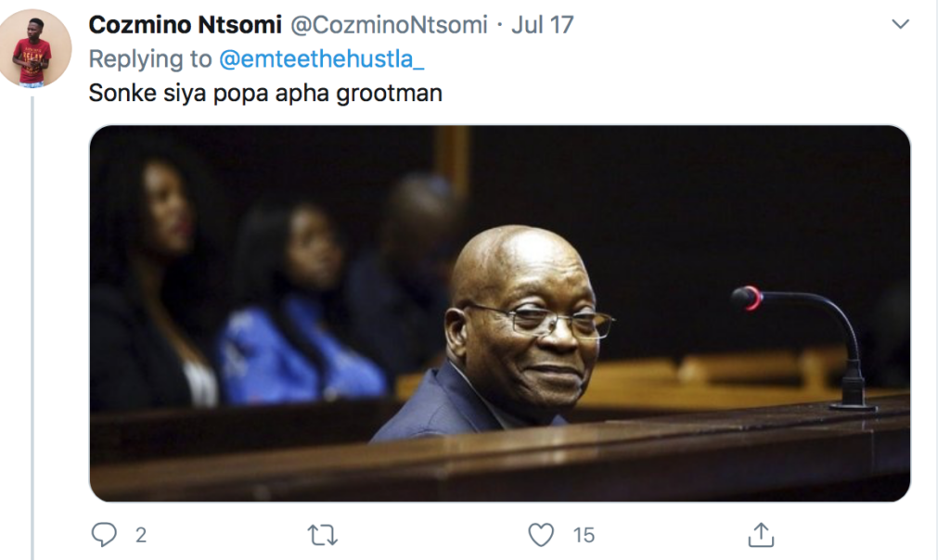The height and width of the screenshot is (560, 950).
Task: Select the tweet text Sonke siya popa
Action: 179,94
